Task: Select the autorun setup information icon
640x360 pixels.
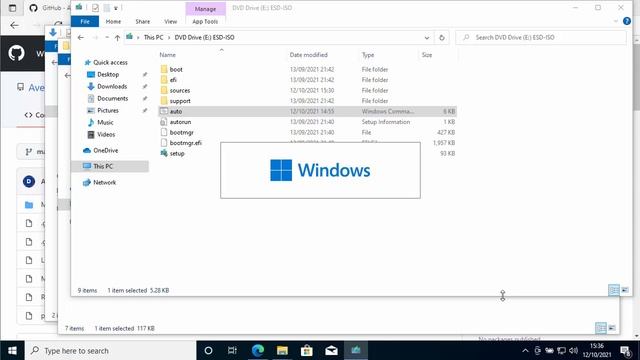Action: click(x=164, y=122)
